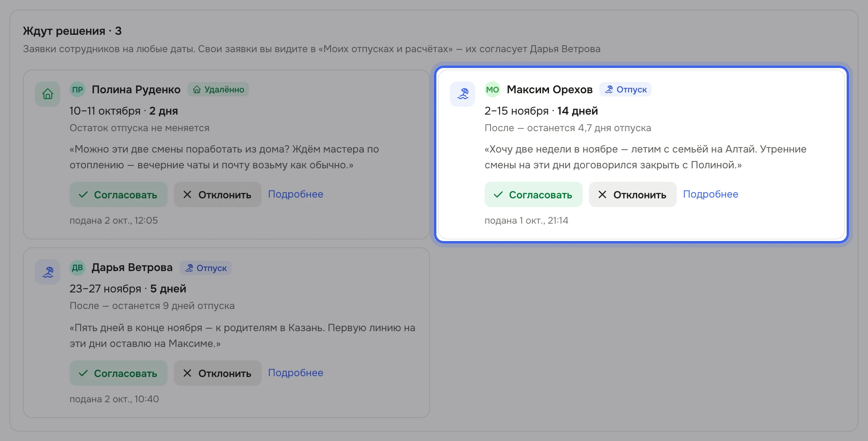
Task: Click the МО avatar of Максим Орехов
Action: tap(492, 89)
